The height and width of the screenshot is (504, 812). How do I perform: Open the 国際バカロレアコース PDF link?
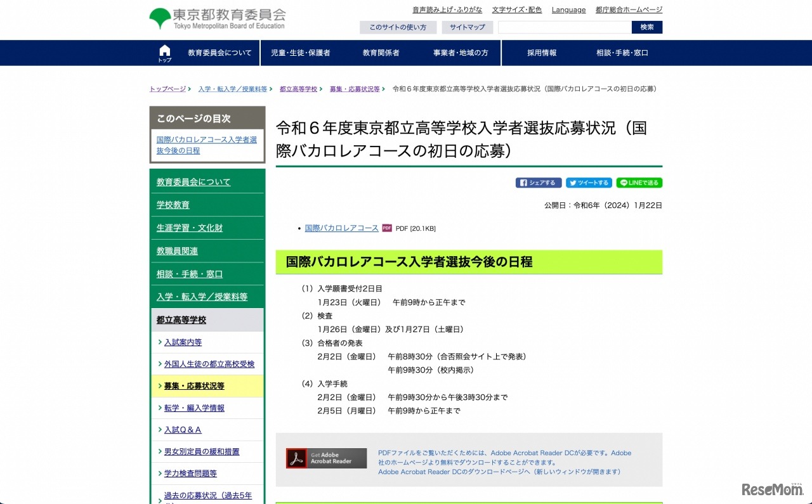pos(341,228)
